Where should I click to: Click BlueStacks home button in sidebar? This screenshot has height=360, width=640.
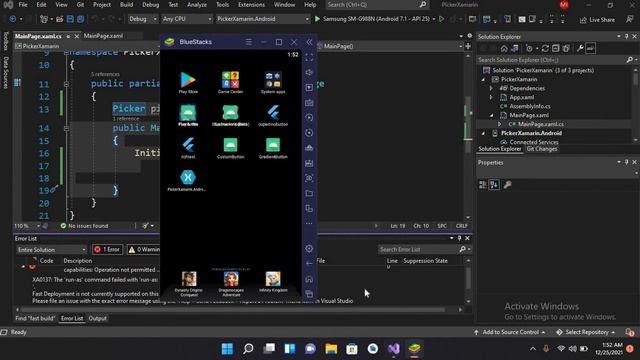[309, 279]
